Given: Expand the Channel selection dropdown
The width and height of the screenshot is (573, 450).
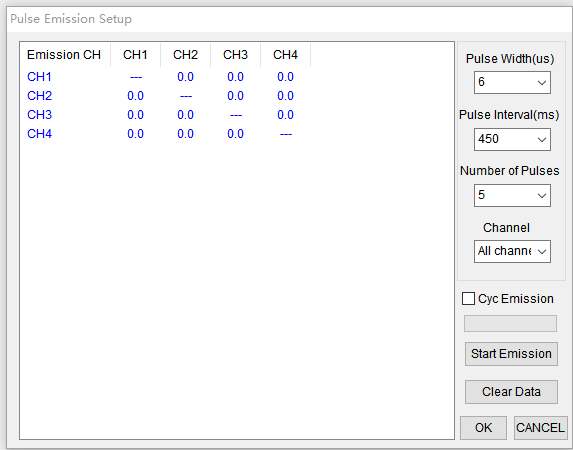Looking at the screenshot, I should click(512, 251).
